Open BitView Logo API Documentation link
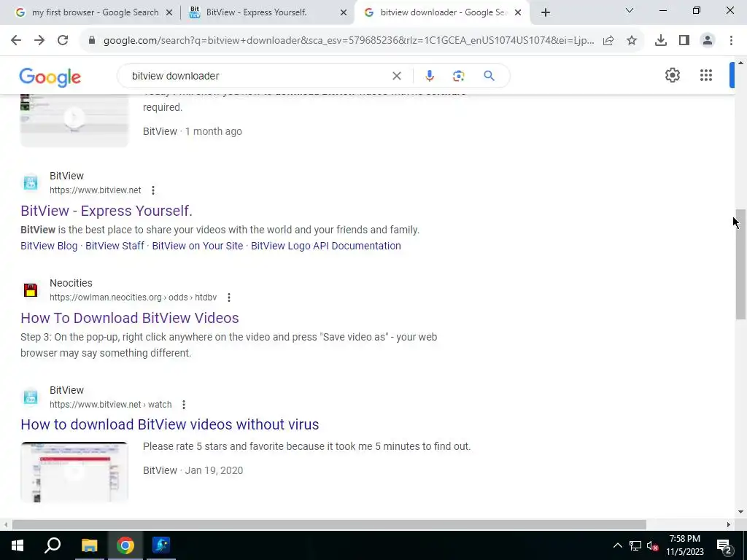 pyautogui.click(x=326, y=246)
